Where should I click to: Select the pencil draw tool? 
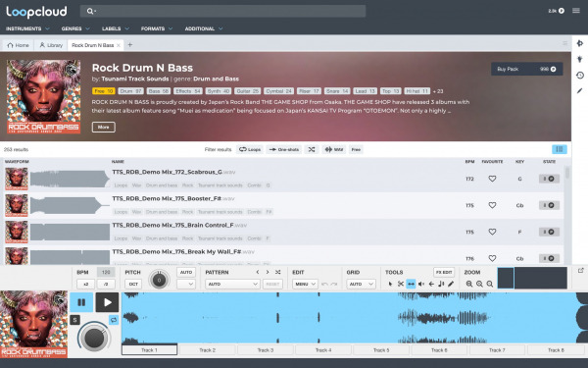tap(451, 284)
